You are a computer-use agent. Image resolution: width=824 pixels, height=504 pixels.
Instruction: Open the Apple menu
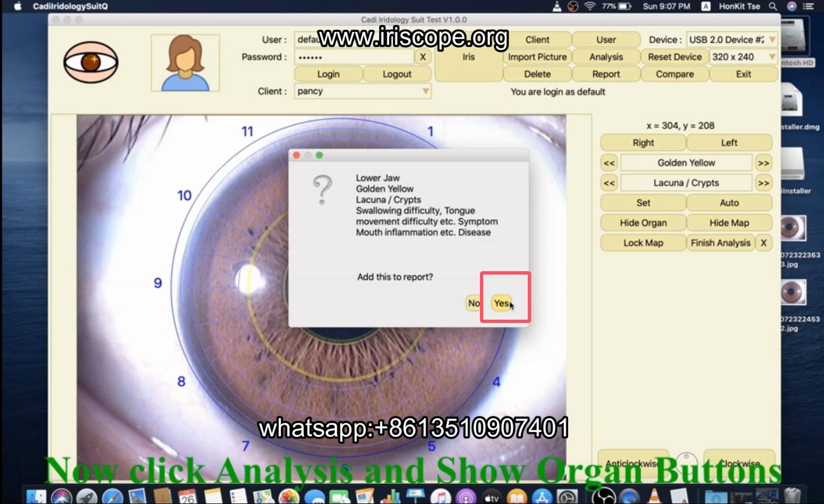[x=17, y=6]
